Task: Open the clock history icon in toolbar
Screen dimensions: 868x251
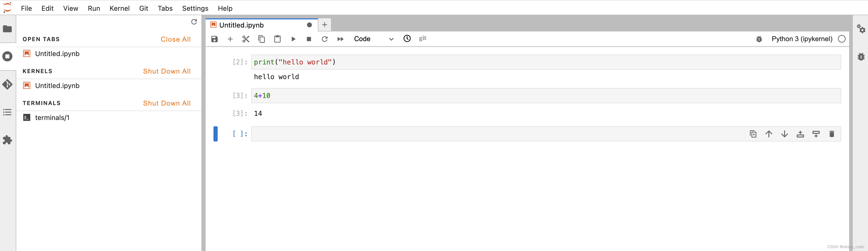Action: (x=407, y=38)
